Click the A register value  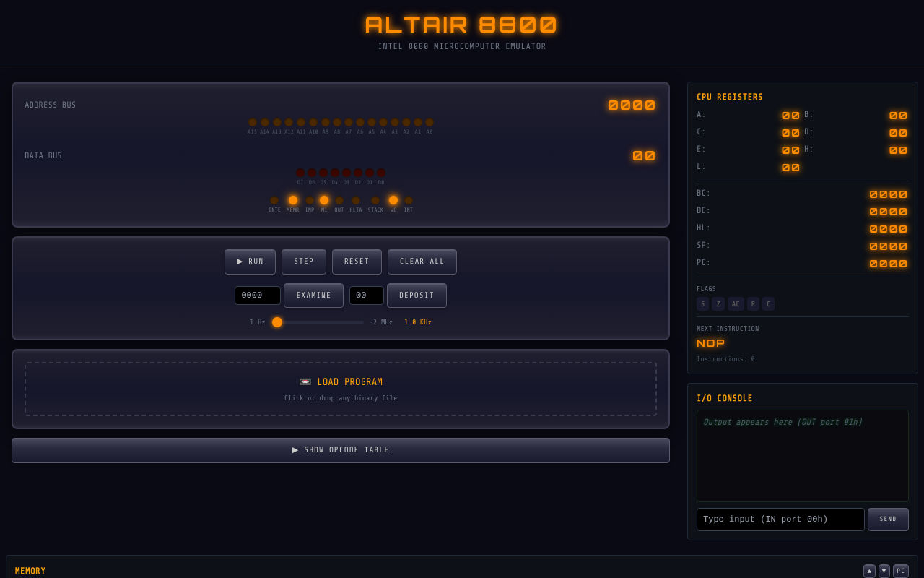click(790, 116)
